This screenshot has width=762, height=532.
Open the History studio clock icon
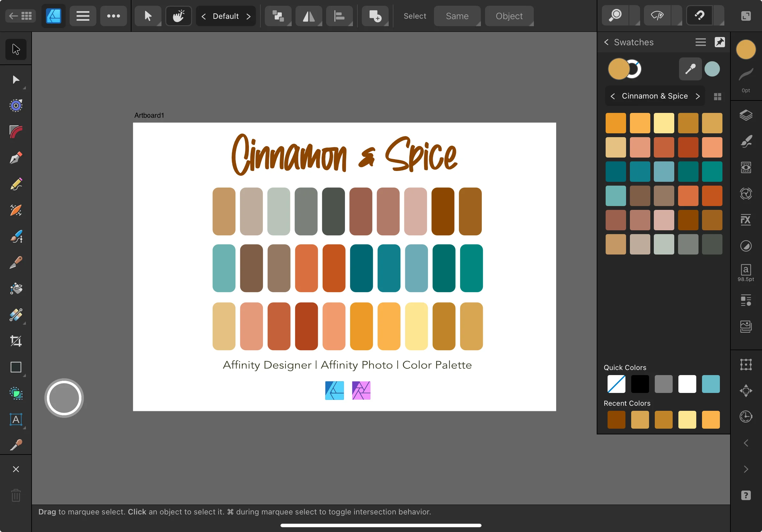[x=746, y=417]
